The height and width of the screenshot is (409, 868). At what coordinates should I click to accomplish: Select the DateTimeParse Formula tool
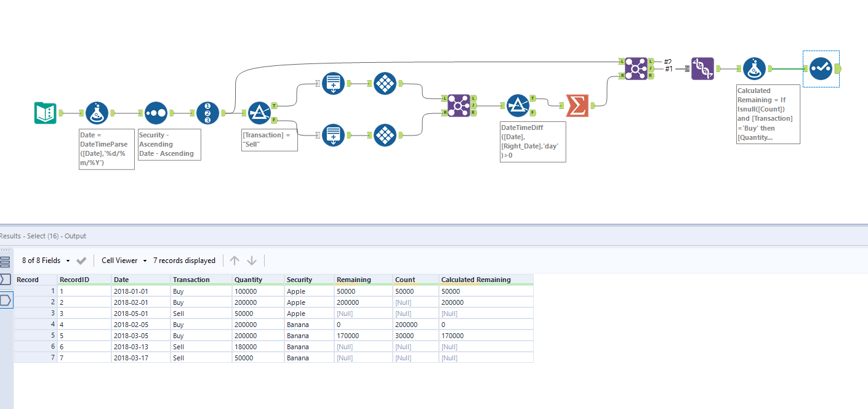click(96, 113)
